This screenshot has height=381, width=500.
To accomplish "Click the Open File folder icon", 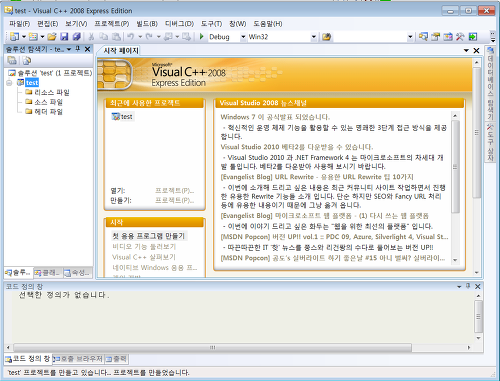I will pyautogui.click(x=52, y=37).
